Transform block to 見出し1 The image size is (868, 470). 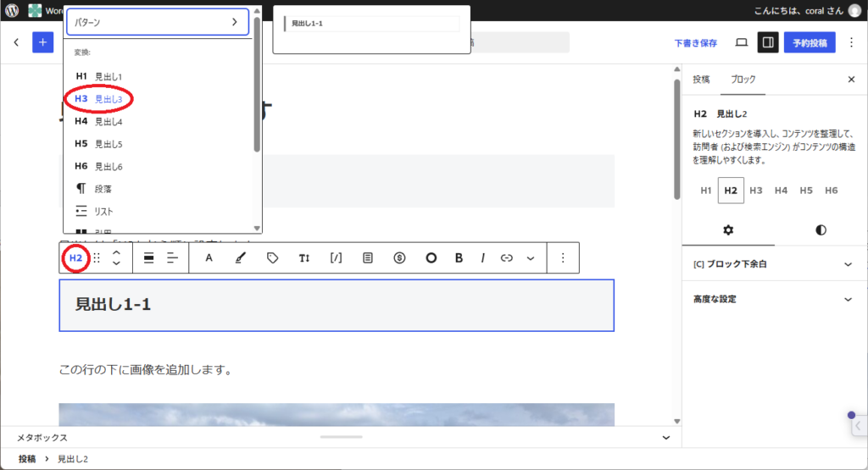(159, 76)
